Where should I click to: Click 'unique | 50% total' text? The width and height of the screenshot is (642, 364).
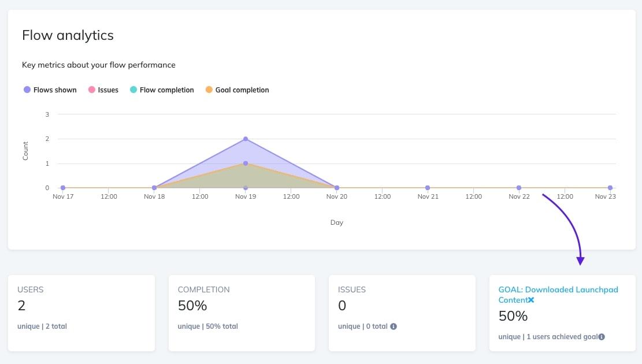(207, 326)
